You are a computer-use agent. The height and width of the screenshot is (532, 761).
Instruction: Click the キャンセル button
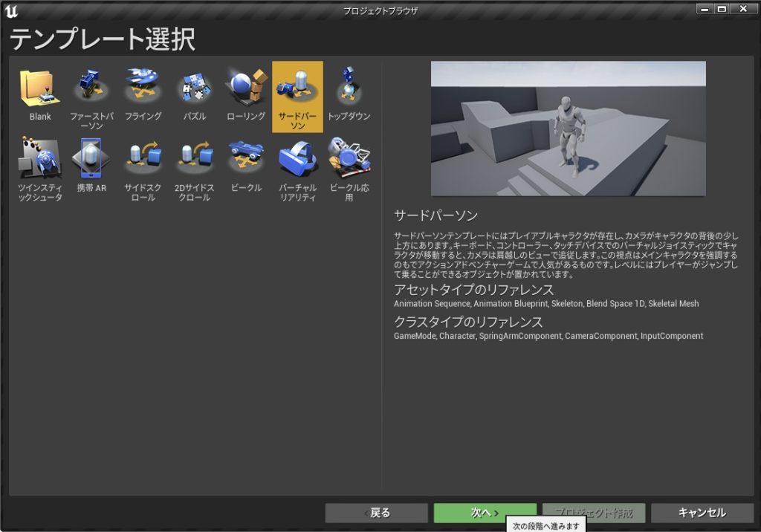(702, 513)
